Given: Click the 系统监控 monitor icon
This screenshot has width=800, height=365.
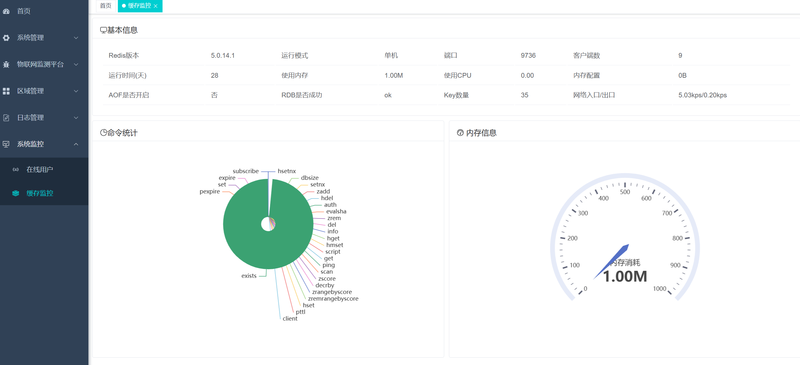Looking at the screenshot, I should tap(6, 144).
